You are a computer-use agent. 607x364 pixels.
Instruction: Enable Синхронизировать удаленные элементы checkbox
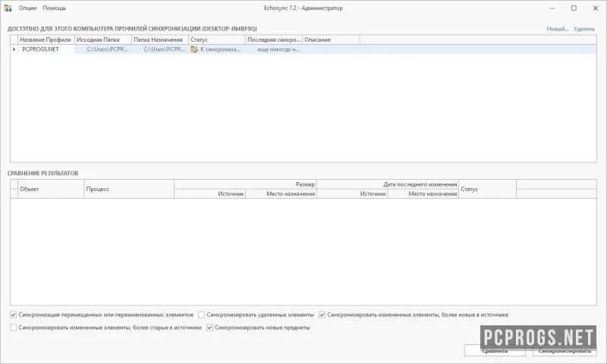point(201,315)
